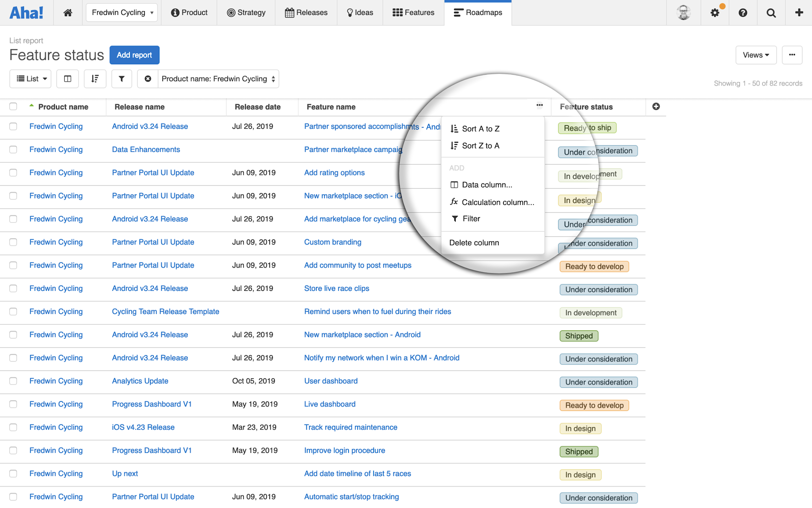Open the Fredwin Cycling product dropdown

pos(122,13)
